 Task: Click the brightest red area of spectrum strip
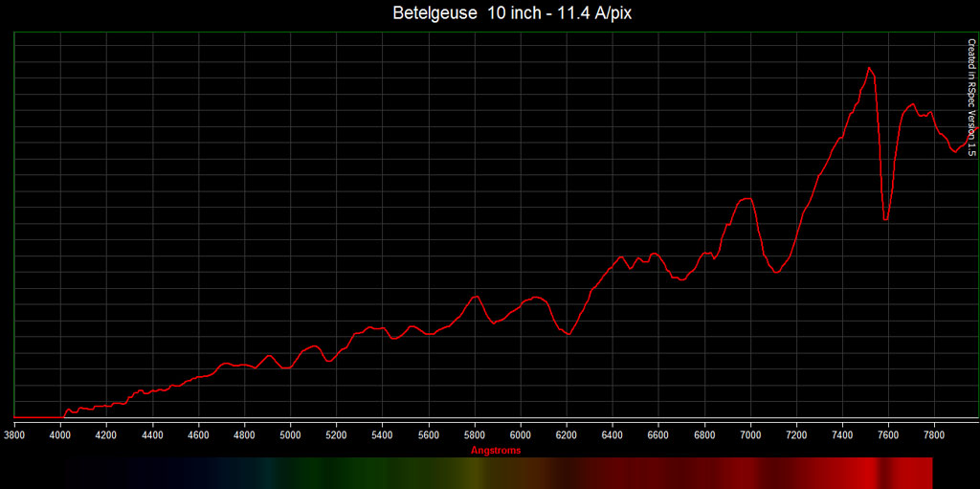click(x=866, y=472)
